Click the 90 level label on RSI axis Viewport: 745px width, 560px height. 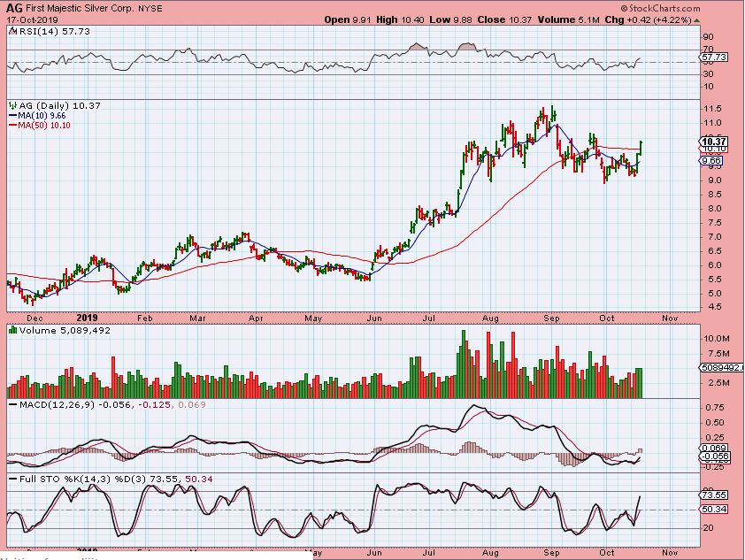pyautogui.click(x=708, y=37)
